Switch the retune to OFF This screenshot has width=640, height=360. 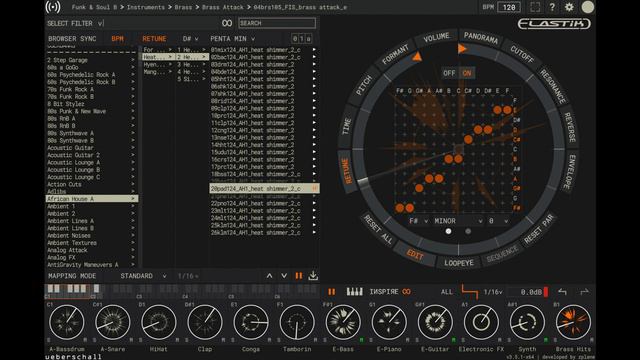click(449, 73)
